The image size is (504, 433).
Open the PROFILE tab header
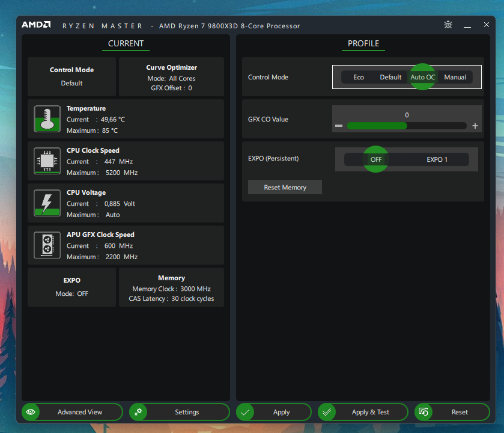pos(363,43)
